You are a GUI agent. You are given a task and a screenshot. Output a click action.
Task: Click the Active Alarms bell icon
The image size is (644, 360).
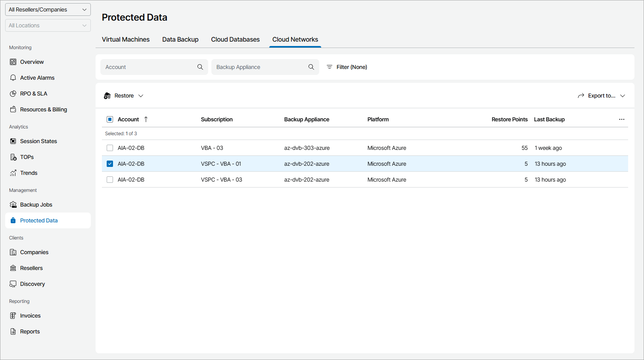coord(13,78)
